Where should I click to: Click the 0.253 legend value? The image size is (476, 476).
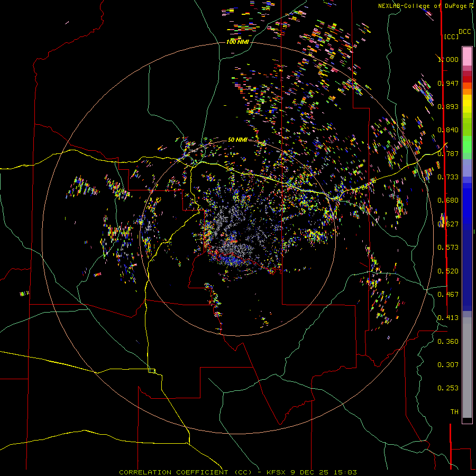coord(448,388)
